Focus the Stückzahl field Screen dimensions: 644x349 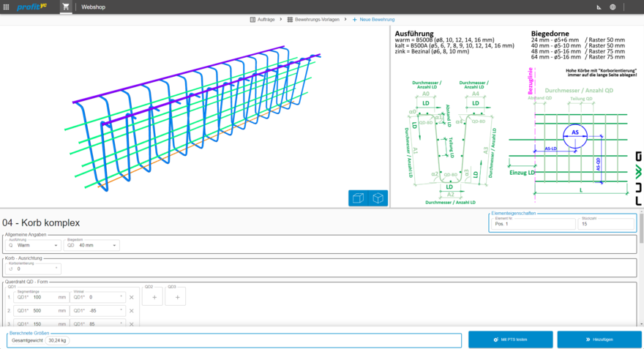606,224
